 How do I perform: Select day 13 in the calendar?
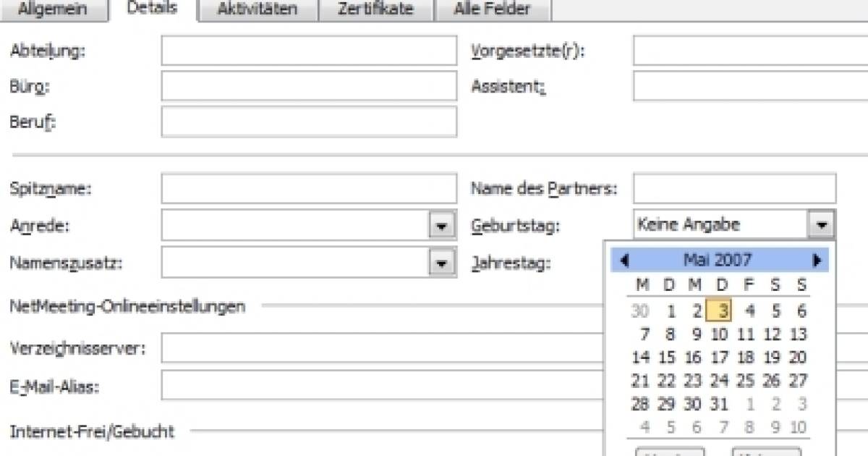tap(798, 334)
